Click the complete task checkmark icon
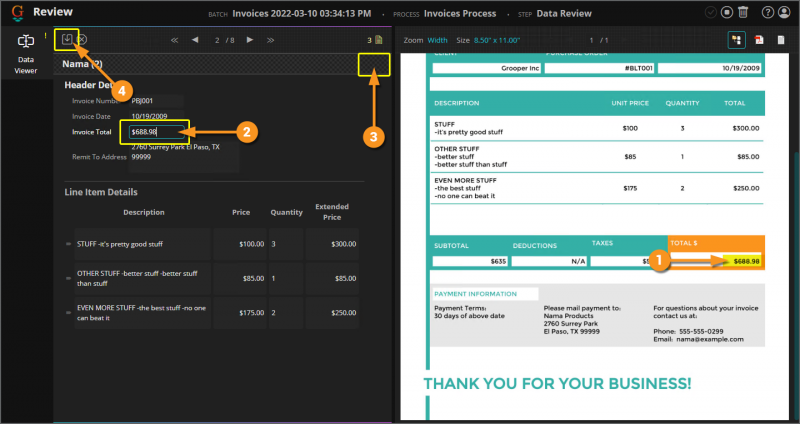Image resolution: width=800 pixels, height=424 pixels. (710, 12)
